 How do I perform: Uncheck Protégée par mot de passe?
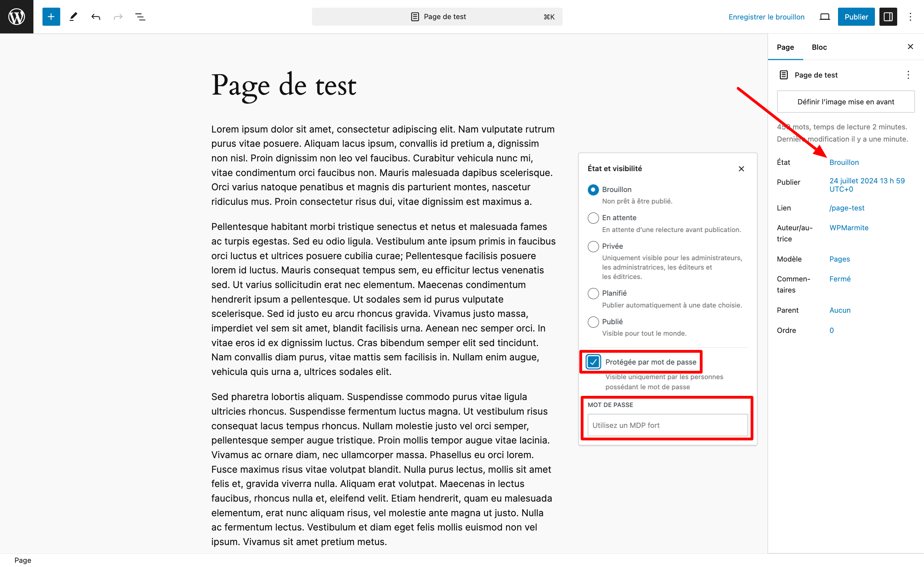tap(593, 361)
